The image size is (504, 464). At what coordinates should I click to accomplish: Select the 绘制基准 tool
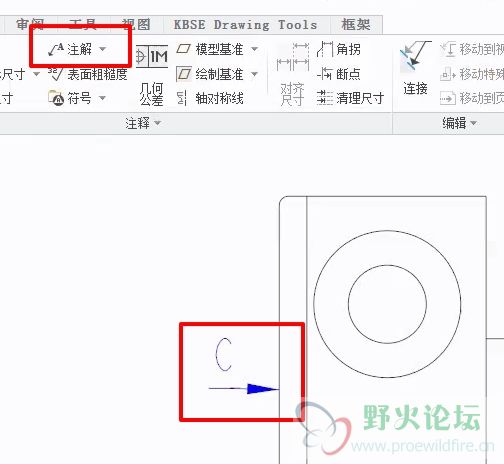pos(210,74)
